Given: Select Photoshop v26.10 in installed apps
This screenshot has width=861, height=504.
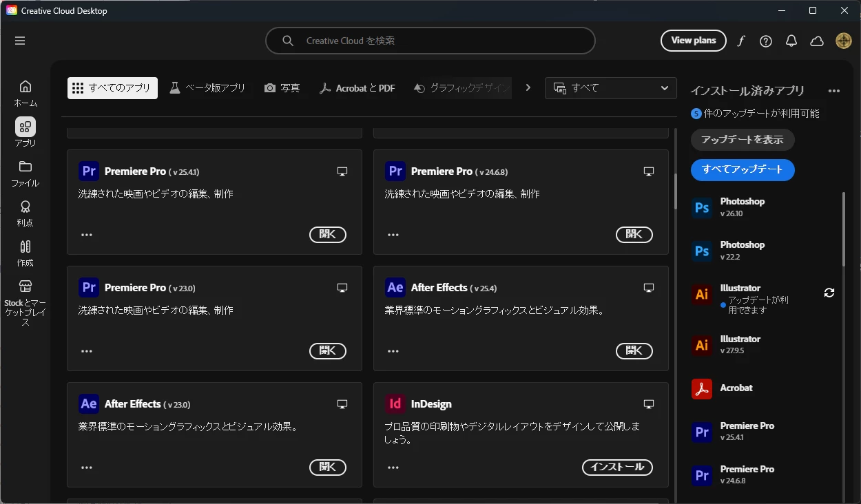Looking at the screenshot, I should pyautogui.click(x=763, y=207).
